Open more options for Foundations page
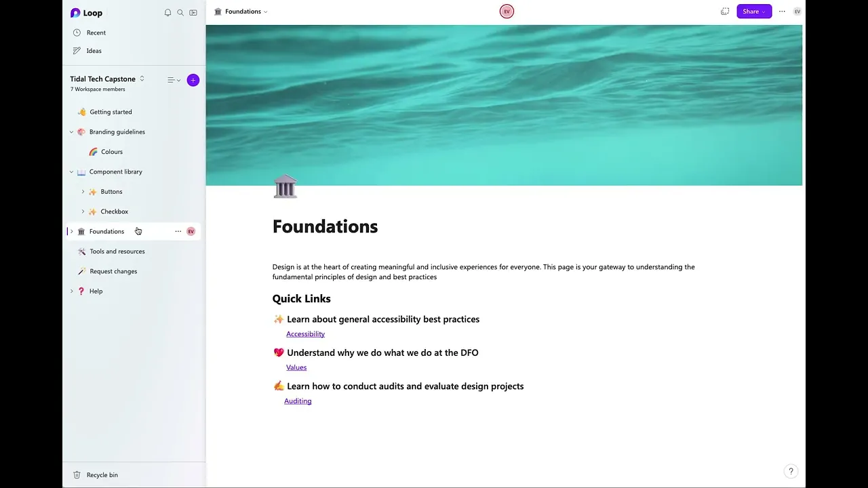Viewport: 868px width, 488px height. pos(178,232)
